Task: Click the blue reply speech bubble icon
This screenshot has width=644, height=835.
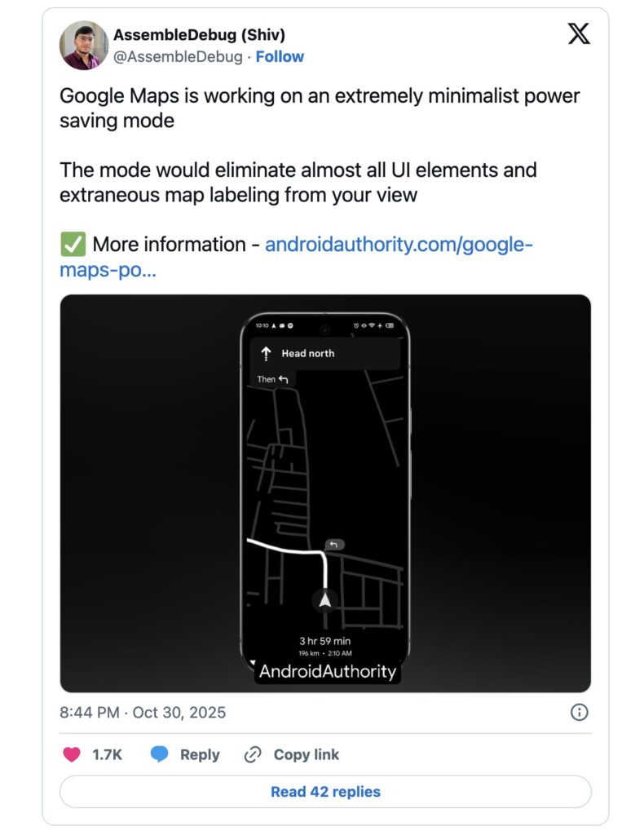Action: pyautogui.click(x=160, y=754)
